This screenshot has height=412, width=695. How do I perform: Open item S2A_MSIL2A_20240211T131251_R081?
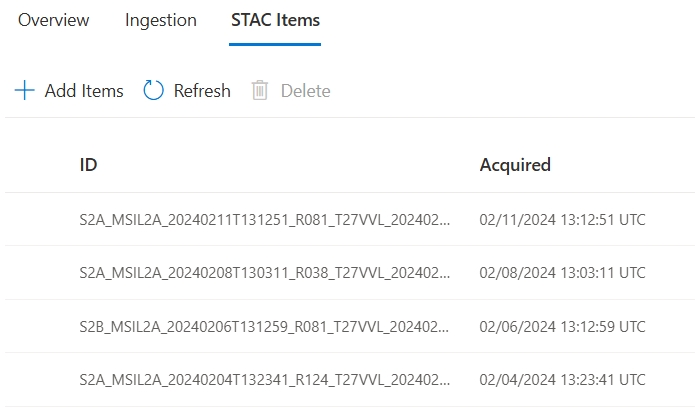(264, 219)
